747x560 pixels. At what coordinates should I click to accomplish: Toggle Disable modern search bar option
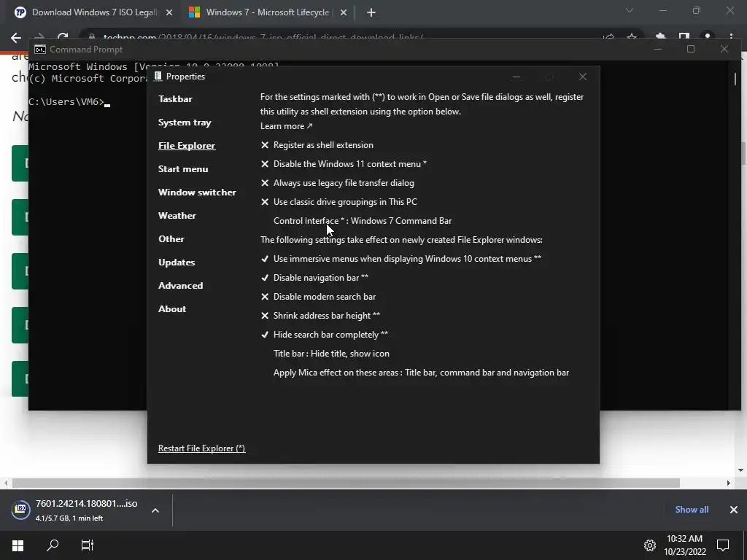(318, 297)
